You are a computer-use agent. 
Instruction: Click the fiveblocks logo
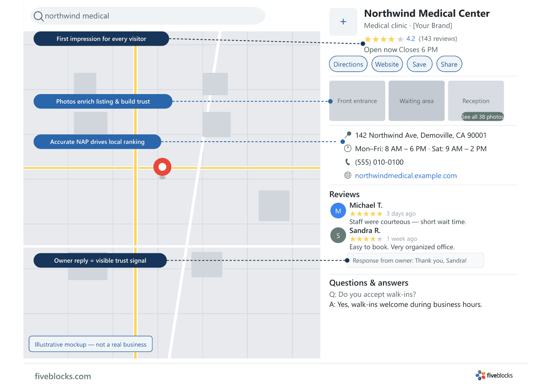[x=494, y=375]
